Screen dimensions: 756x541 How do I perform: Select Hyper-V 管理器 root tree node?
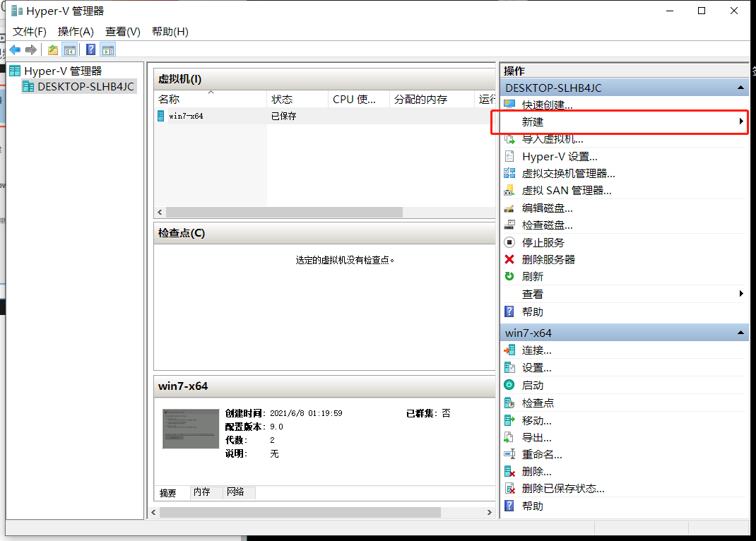(56, 71)
